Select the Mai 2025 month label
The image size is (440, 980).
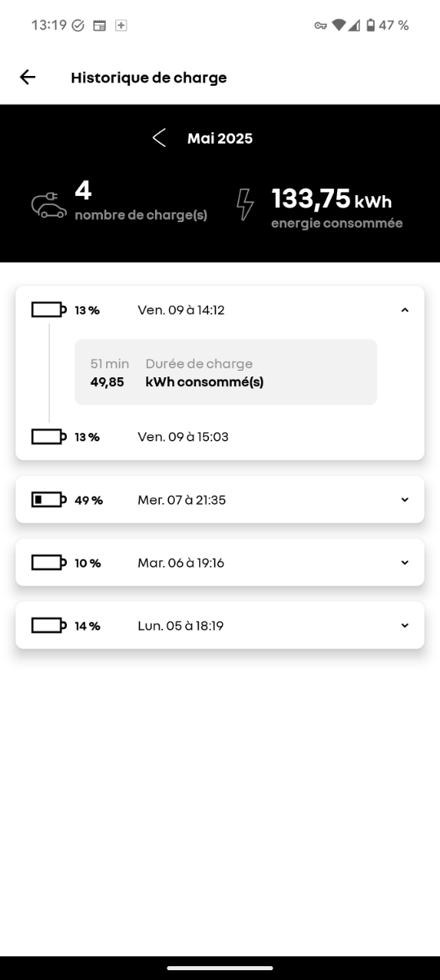click(220, 138)
